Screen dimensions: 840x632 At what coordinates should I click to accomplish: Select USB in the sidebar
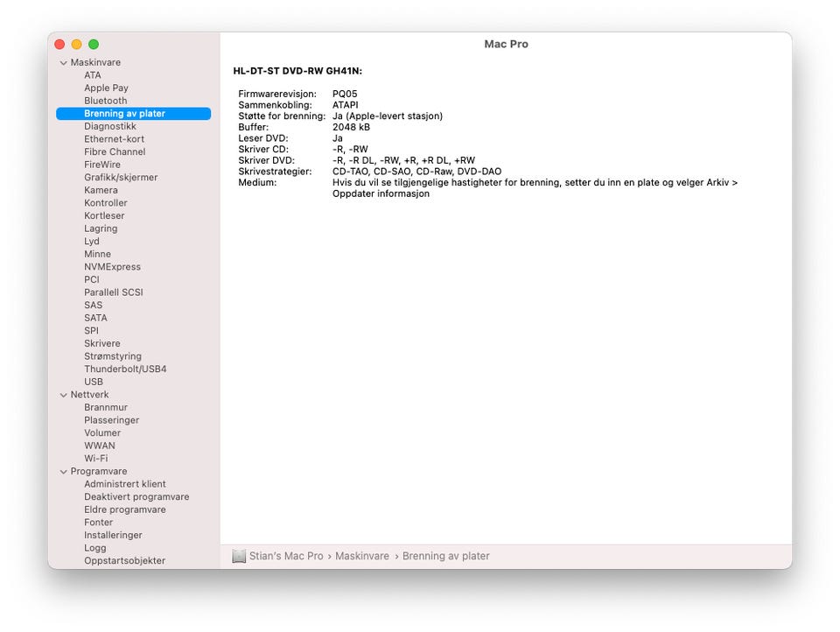(94, 383)
